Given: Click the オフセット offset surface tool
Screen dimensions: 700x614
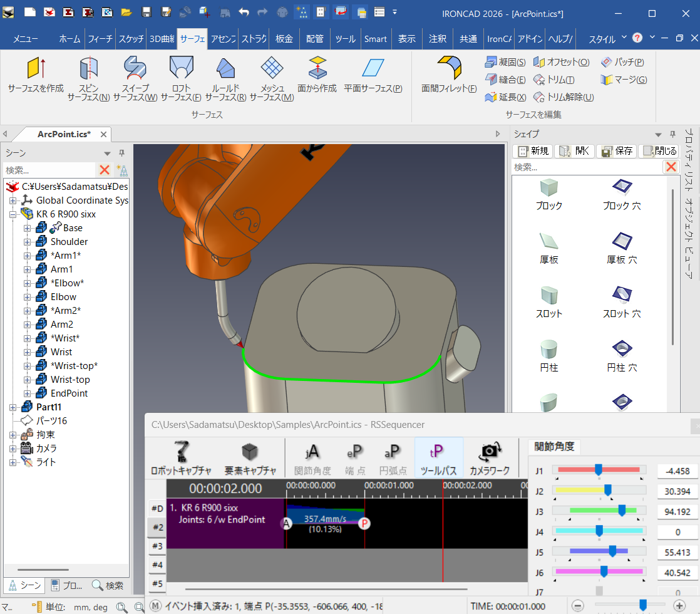Looking at the screenshot, I should tap(562, 62).
